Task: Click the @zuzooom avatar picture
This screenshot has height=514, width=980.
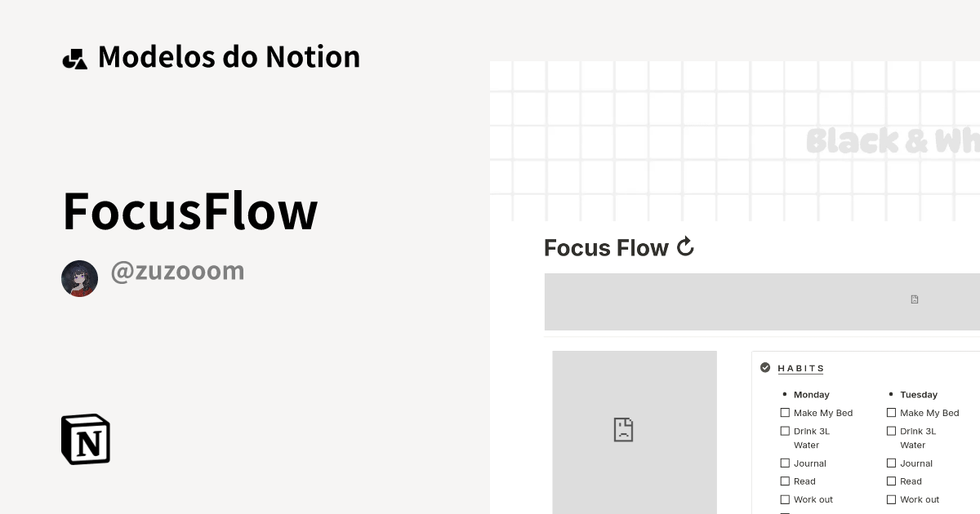Action: 79,278
